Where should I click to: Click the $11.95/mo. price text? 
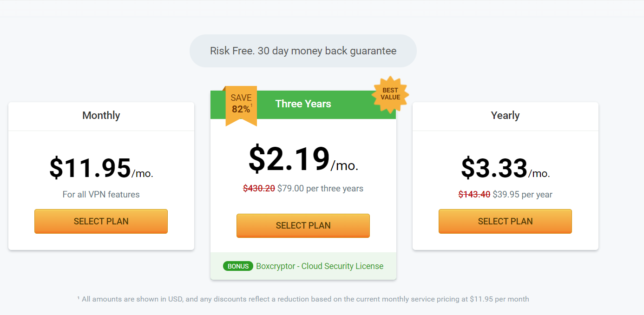pos(101,168)
